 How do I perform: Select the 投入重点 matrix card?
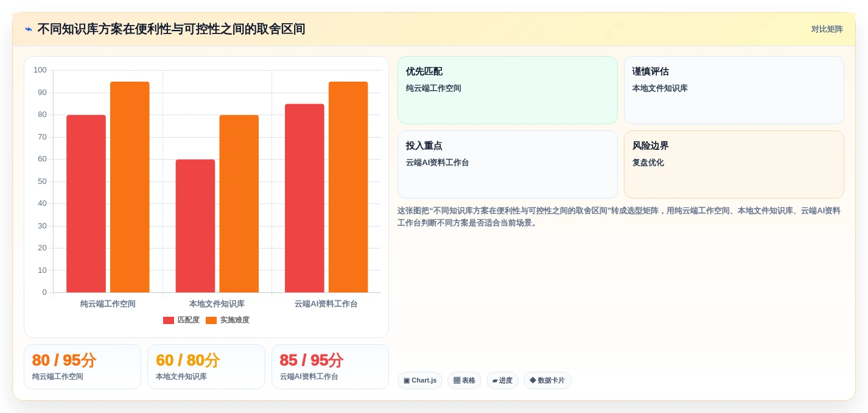(508, 164)
